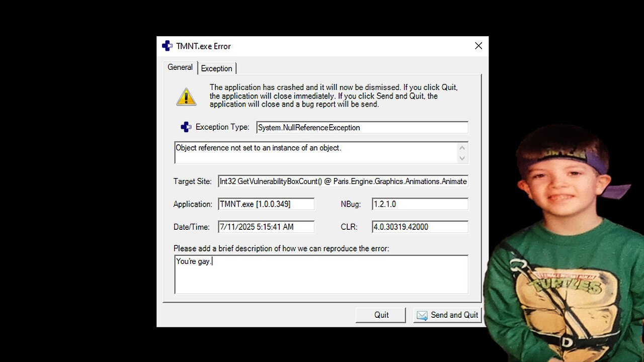Click the 'The application has crashed' message text

pyautogui.click(x=334, y=96)
